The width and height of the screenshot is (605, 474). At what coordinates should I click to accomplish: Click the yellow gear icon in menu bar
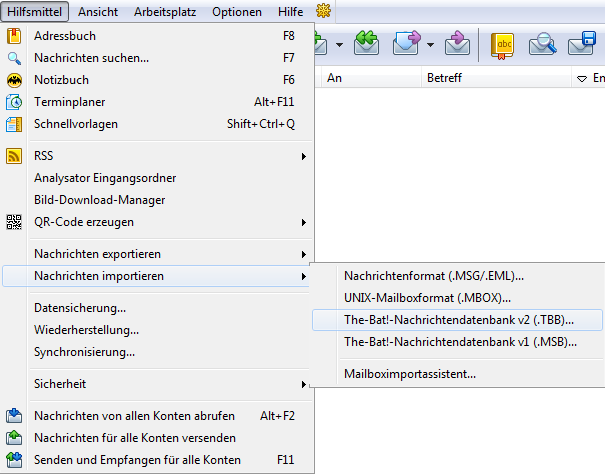323,11
